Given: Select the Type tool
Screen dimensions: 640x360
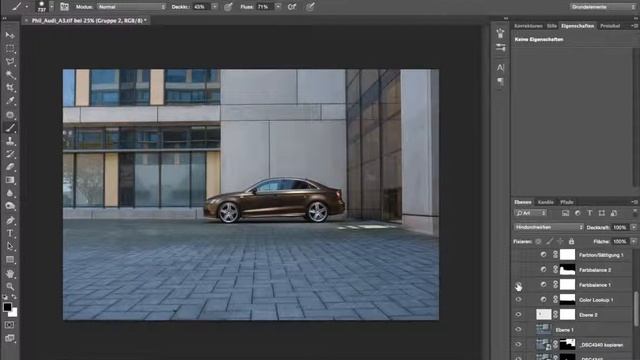Looking at the screenshot, I should (x=10, y=233).
